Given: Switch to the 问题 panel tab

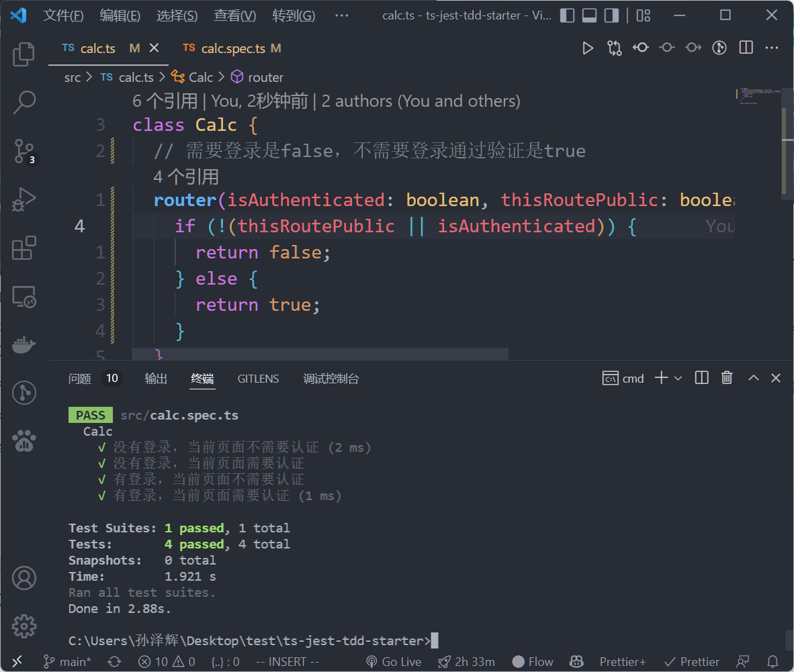Looking at the screenshot, I should [x=80, y=379].
